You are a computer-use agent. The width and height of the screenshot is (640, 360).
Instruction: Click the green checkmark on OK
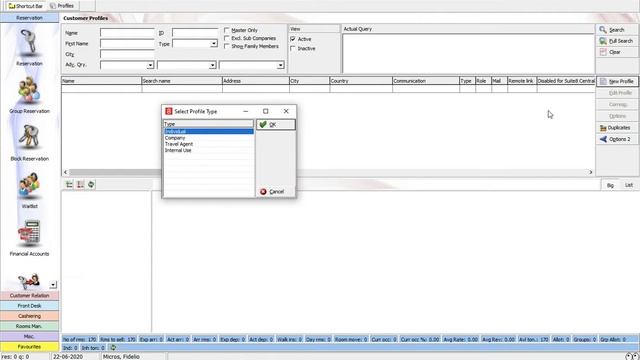(x=263, y=124)
